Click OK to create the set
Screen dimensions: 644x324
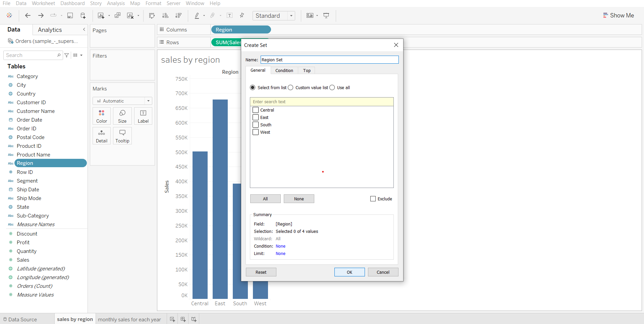tap(349, 272)
